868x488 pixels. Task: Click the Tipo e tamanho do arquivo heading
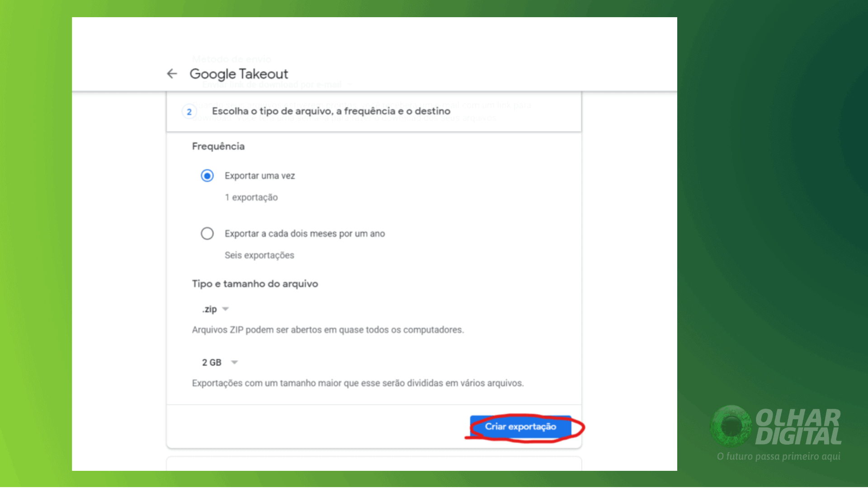(255, 284)
